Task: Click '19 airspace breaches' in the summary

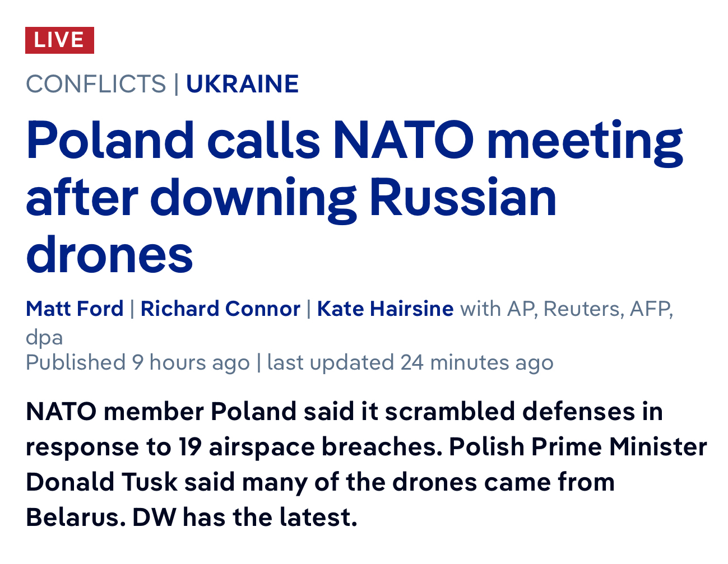Action: pyautogui.click(x=311, y=447)
